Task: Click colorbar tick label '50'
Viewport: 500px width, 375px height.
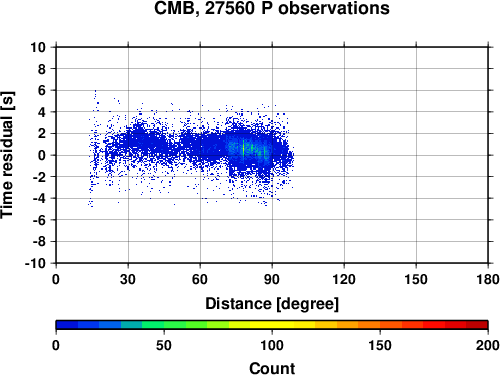Action: pyautogui.click(x=164, y=345)
